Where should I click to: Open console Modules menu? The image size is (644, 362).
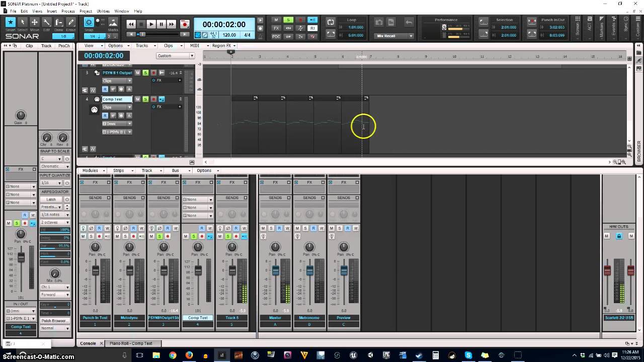pos(92,170)
